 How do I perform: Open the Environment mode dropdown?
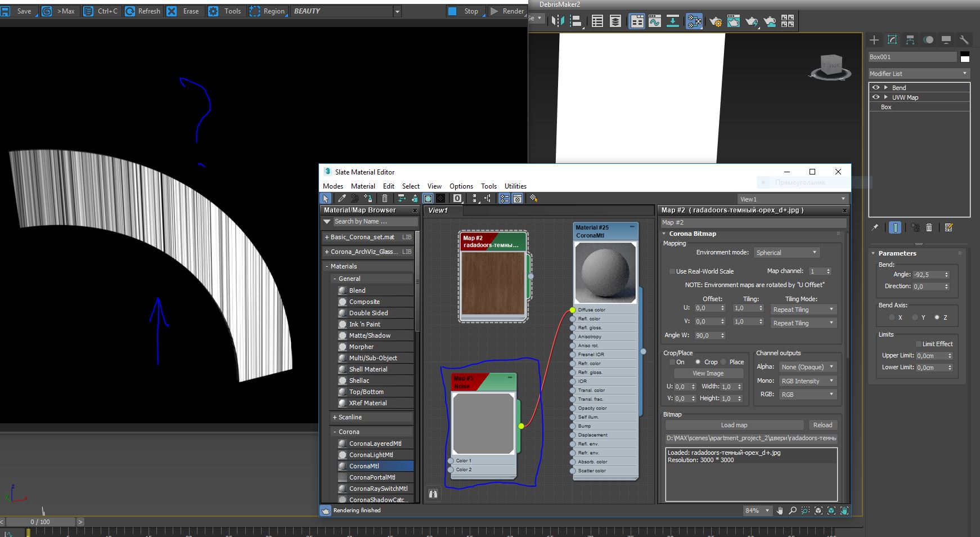(786, 253)
